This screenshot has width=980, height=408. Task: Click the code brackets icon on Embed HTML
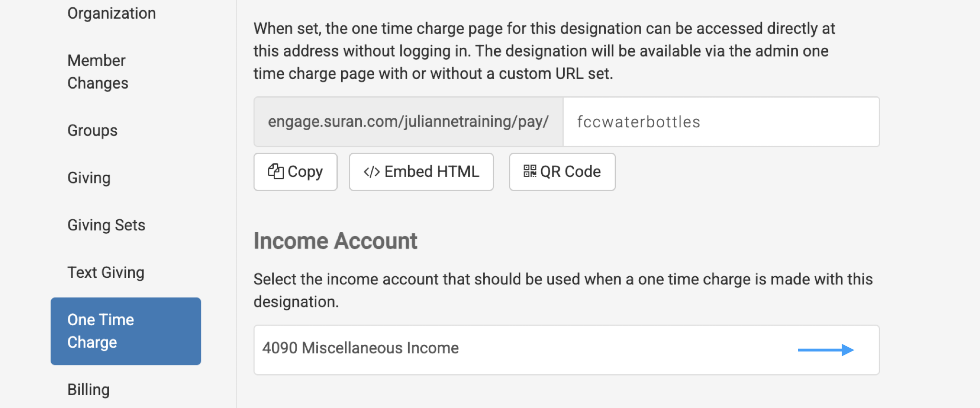(x=372, y=172)
